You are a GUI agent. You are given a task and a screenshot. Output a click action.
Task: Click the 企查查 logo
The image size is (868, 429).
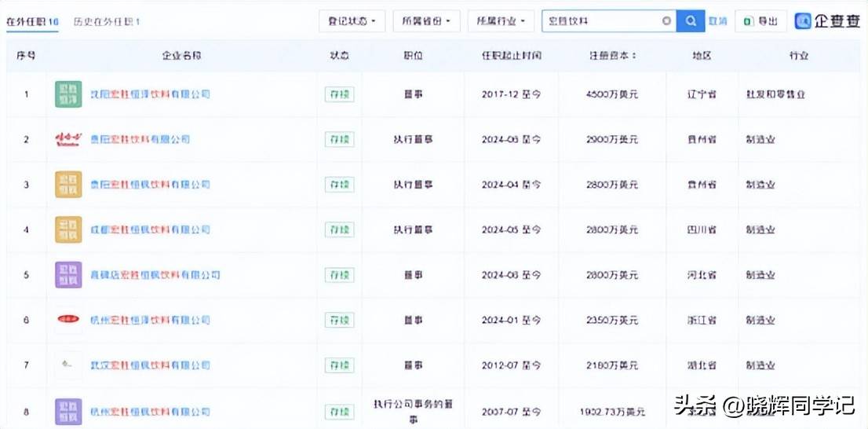pyautogui.click(x=828, y=21)
